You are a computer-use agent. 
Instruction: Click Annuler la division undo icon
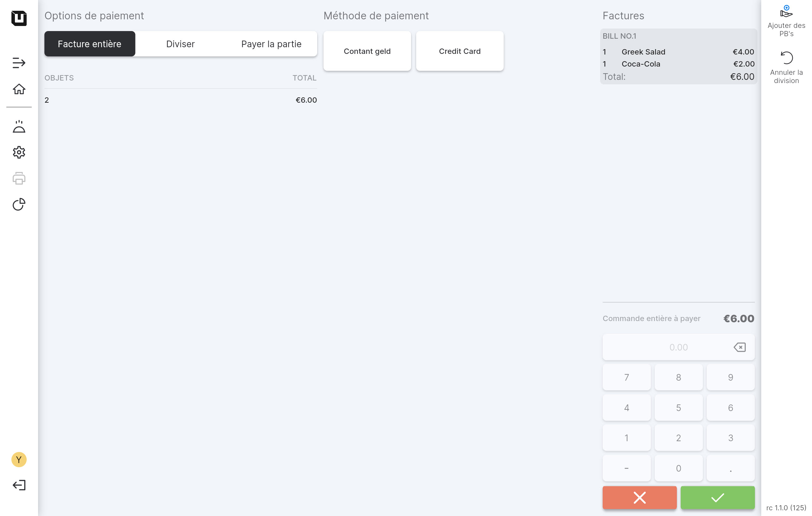click(x=786, y=58)
